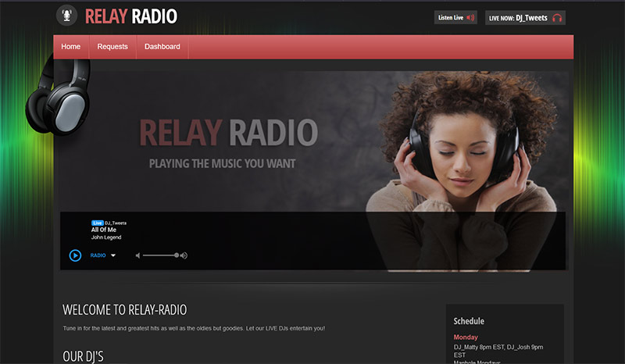Viewport: 625px width, 364px height.
Task: Open the Relay Radio logo text
Action: pyautogui.click(x=131, y=16)
